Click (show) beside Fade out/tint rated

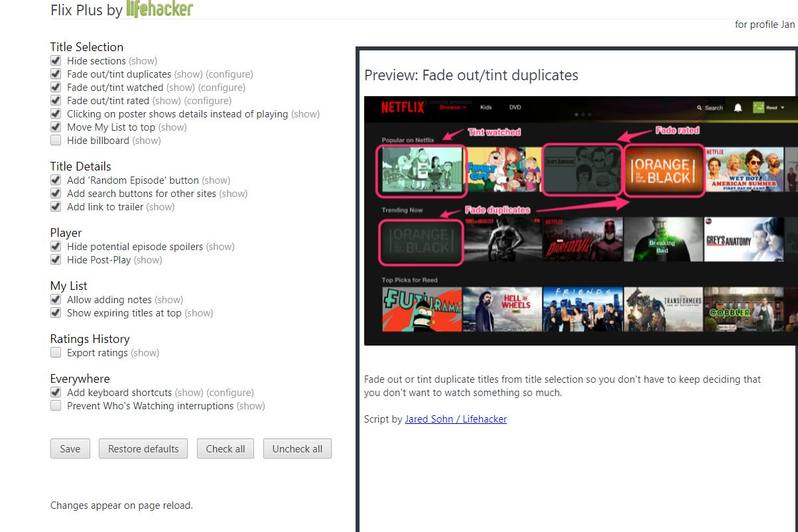pyautogui.click(x=166, y=101)
